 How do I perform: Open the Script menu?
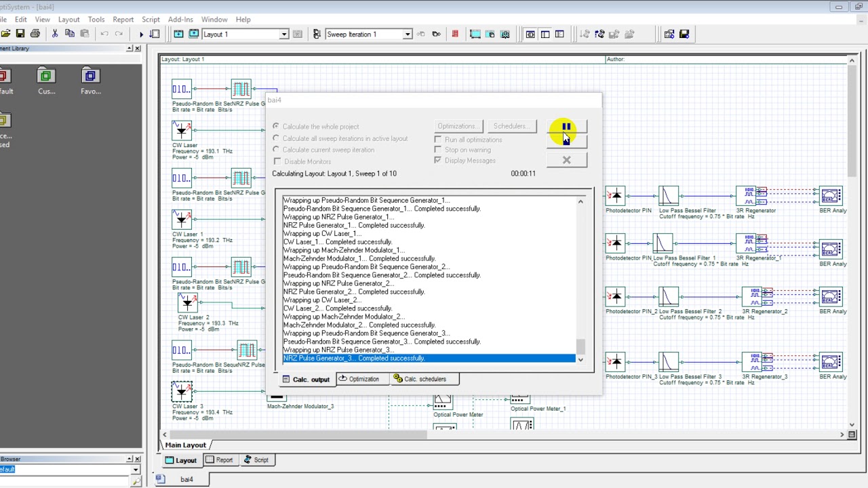(151, 20)
